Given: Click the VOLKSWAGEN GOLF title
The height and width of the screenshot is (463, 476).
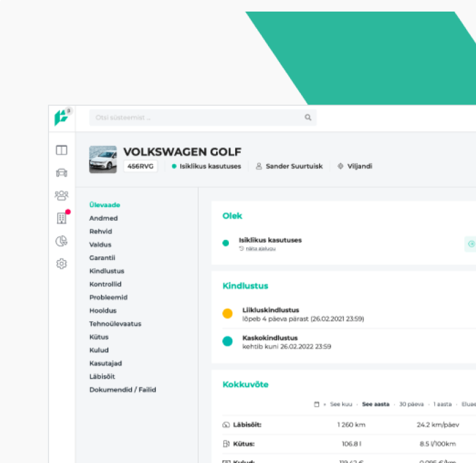Looking at the screenshot, I should coord(182,151).
